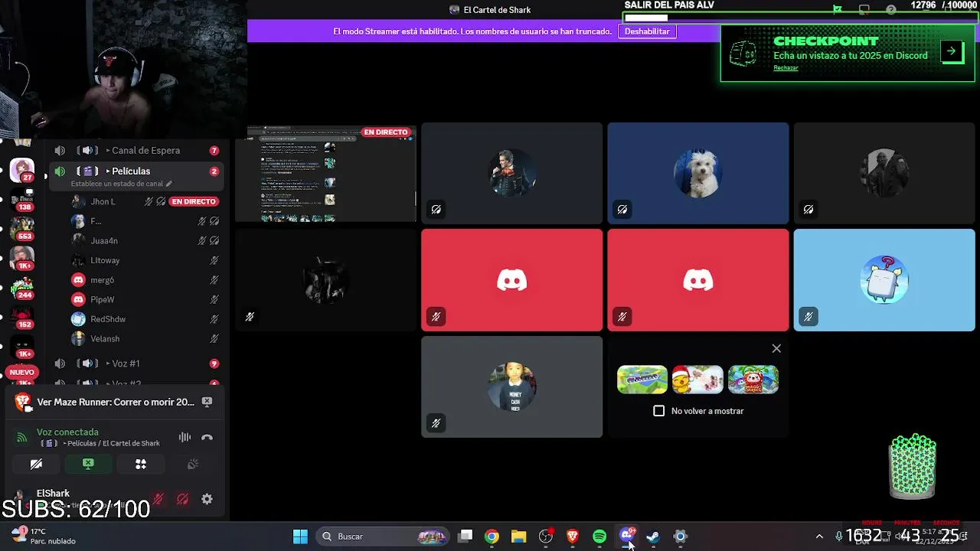Select the light blue avatar participant tile
This screenshot has width=980, height=551.
(884, 280)
